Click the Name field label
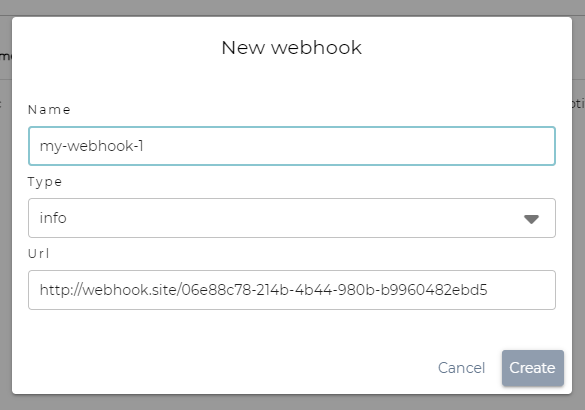Screen dimensions: 585x410 click(49, 110)
